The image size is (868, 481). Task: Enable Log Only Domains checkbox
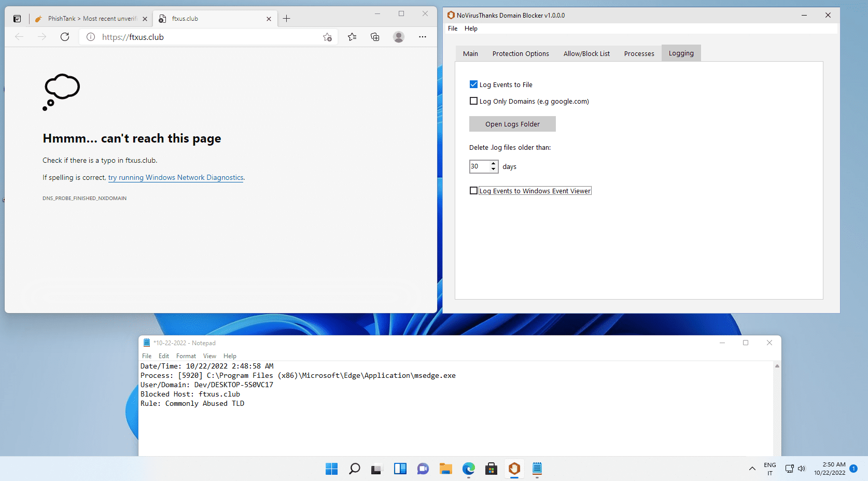473,101
